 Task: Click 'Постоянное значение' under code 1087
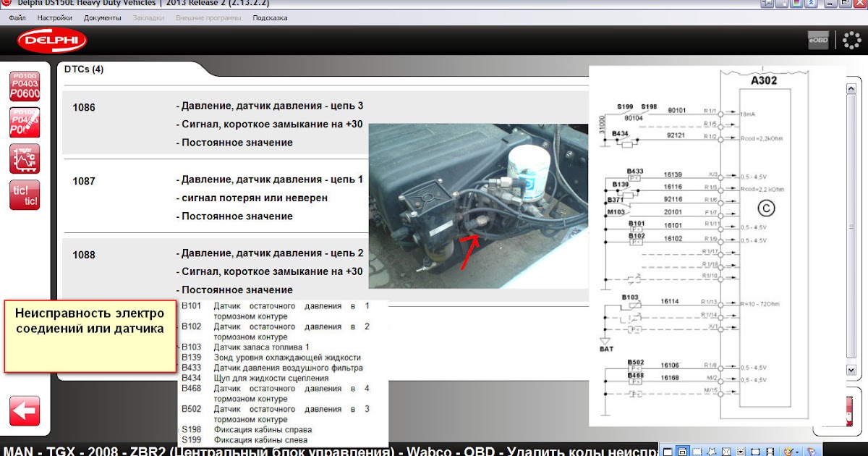click(x=234, y=216)
